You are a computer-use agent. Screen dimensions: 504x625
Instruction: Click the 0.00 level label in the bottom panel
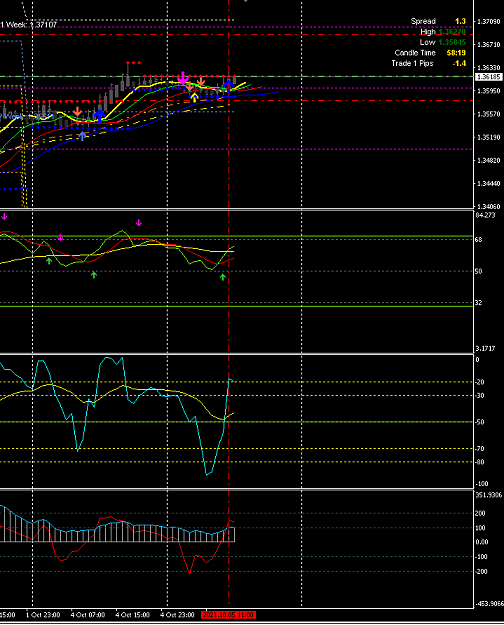coord(481,542)
